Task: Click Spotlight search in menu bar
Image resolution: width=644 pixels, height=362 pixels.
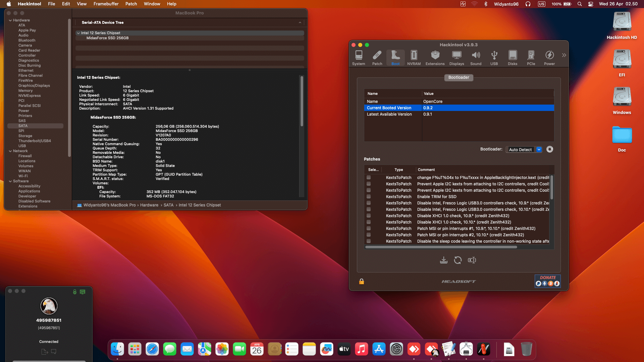Action: coord(579,4)
